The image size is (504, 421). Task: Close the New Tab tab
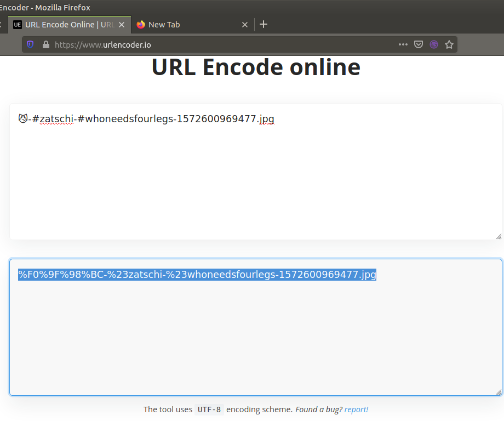tap(245, 25)
